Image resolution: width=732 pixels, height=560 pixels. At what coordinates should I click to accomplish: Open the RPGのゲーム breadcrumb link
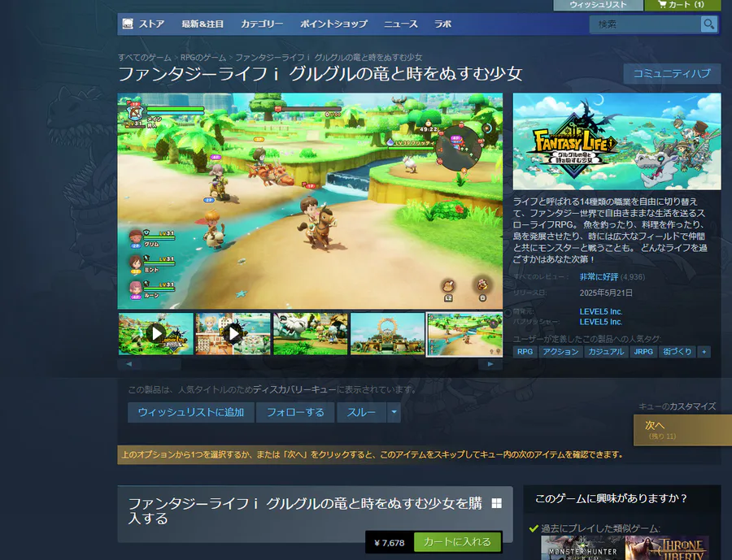[203, 58]
